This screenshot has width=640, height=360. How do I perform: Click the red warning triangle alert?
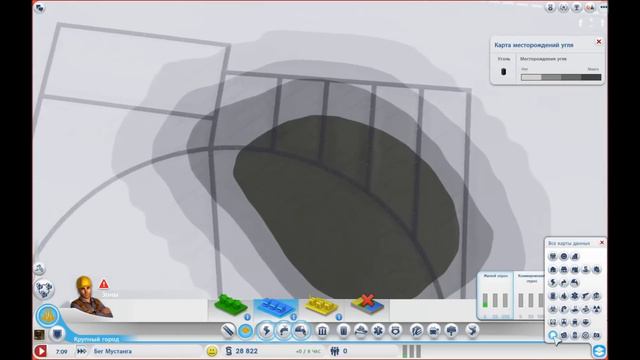tap(104, 284)
